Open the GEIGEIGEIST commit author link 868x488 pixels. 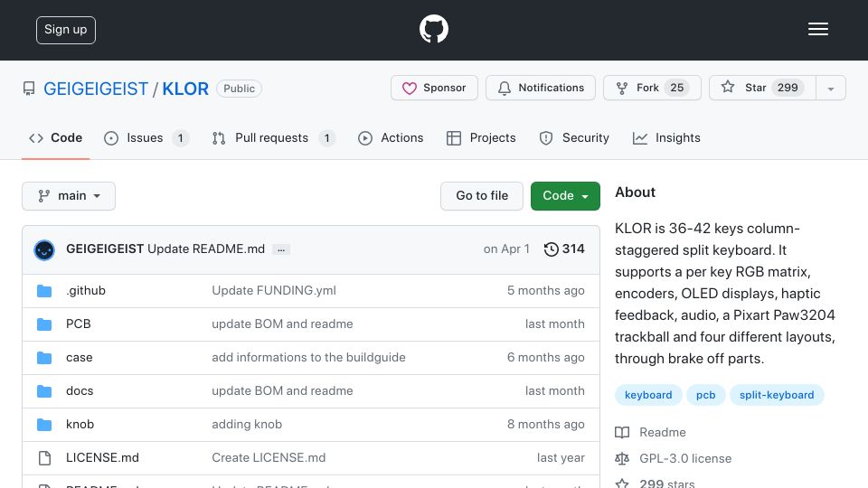pyautogui.click(x=105, y=249)
